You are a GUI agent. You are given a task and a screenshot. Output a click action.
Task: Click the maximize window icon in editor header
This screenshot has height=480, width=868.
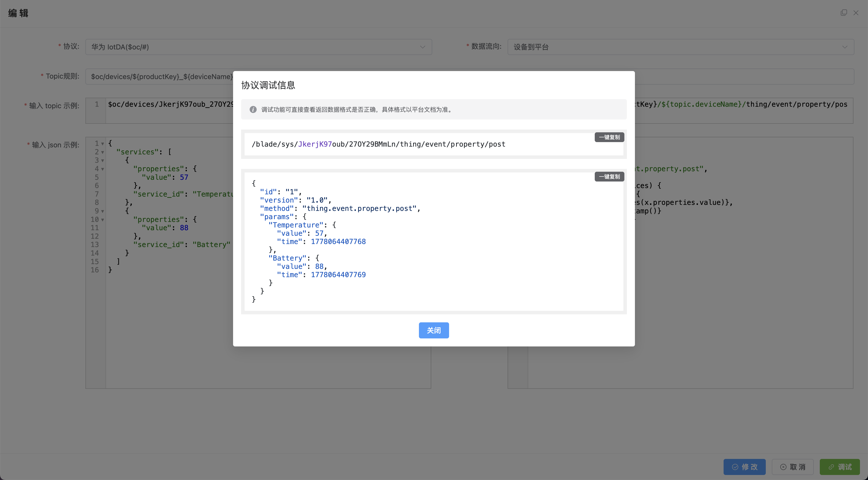click(844, 13)
